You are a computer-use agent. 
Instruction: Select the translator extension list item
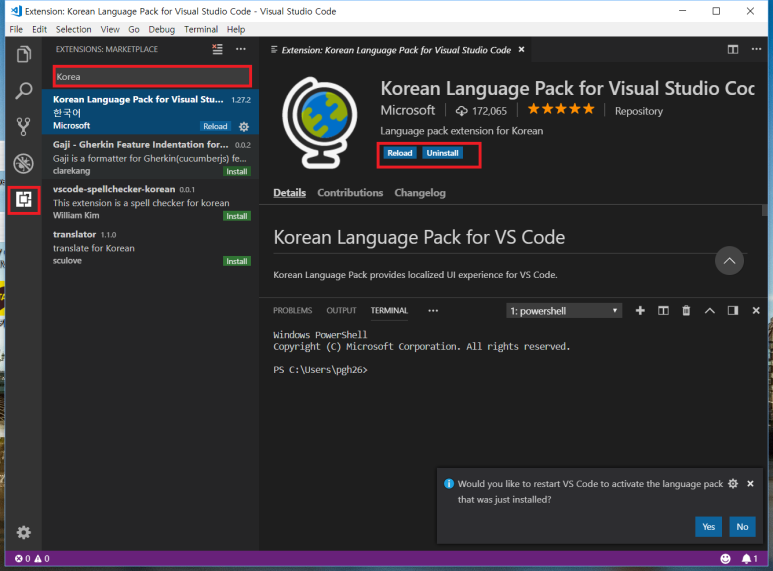click(151, 247)
